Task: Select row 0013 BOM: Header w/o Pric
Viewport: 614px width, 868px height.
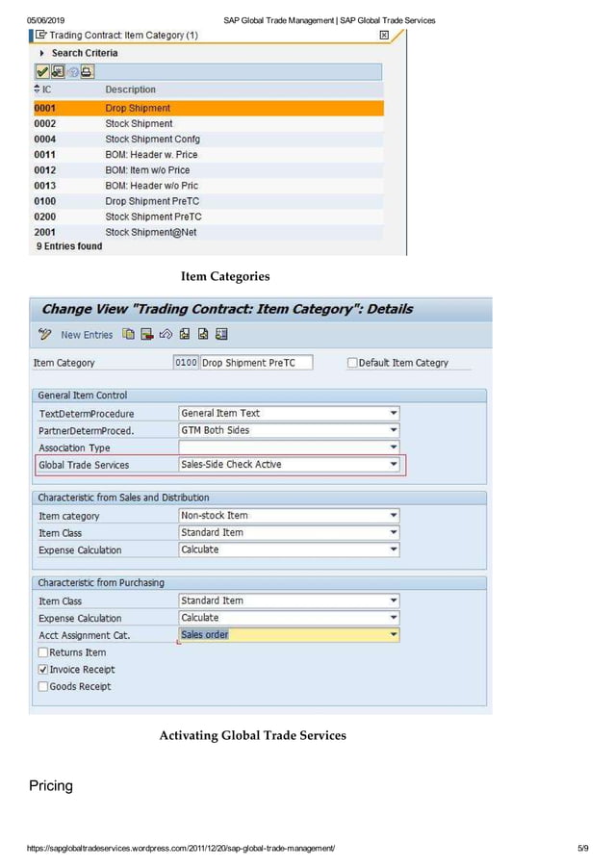Action: (209, 186)
